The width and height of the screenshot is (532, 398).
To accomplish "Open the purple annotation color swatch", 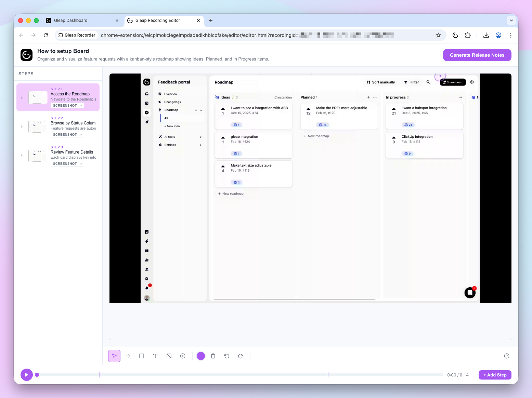I will pos(201,356).
